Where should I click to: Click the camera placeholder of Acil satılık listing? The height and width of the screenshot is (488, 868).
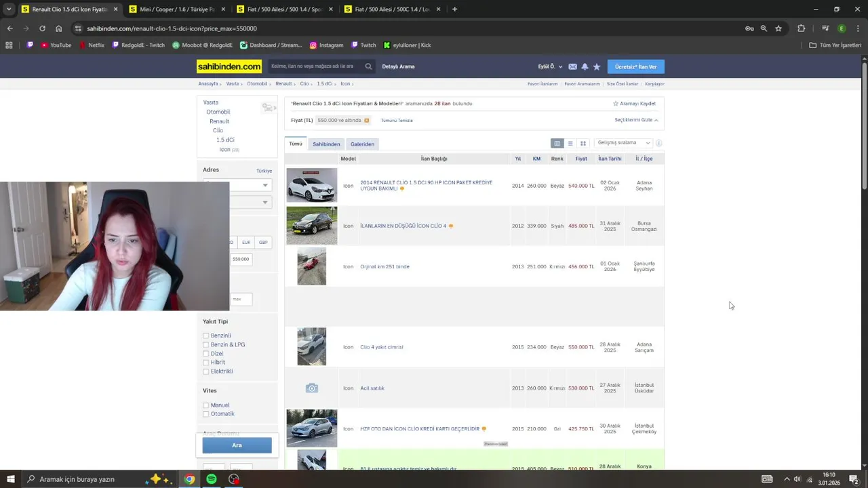coord(311,388)
